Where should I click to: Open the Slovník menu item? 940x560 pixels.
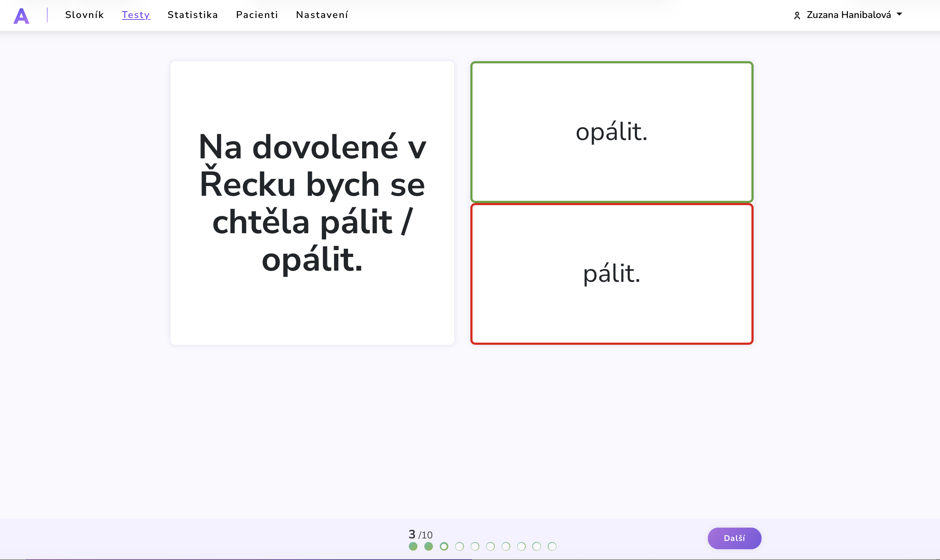coord(84,15)
